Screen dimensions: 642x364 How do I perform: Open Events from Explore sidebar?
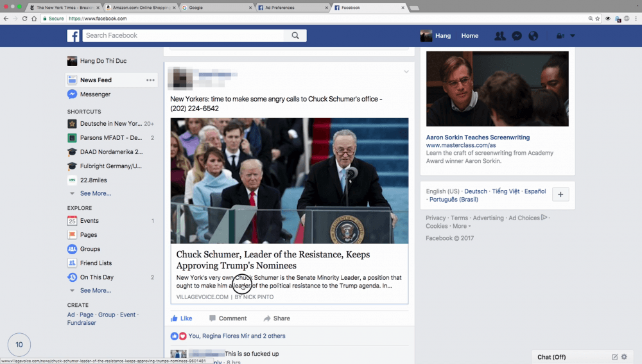coord(89,221)
